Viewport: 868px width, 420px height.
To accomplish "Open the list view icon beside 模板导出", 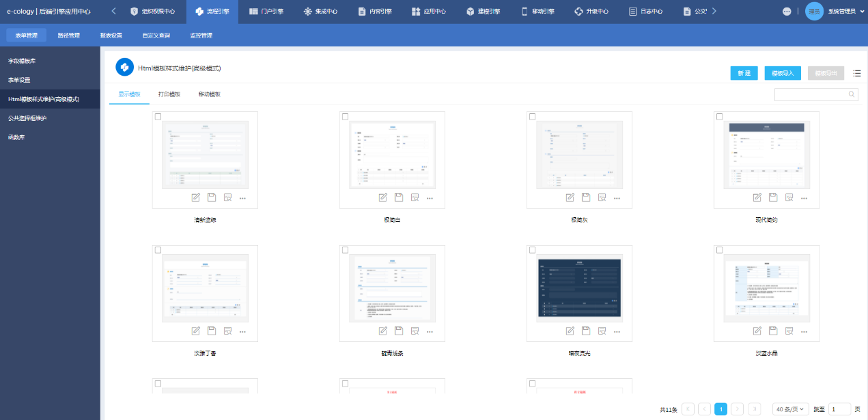I will coord(857,73).
